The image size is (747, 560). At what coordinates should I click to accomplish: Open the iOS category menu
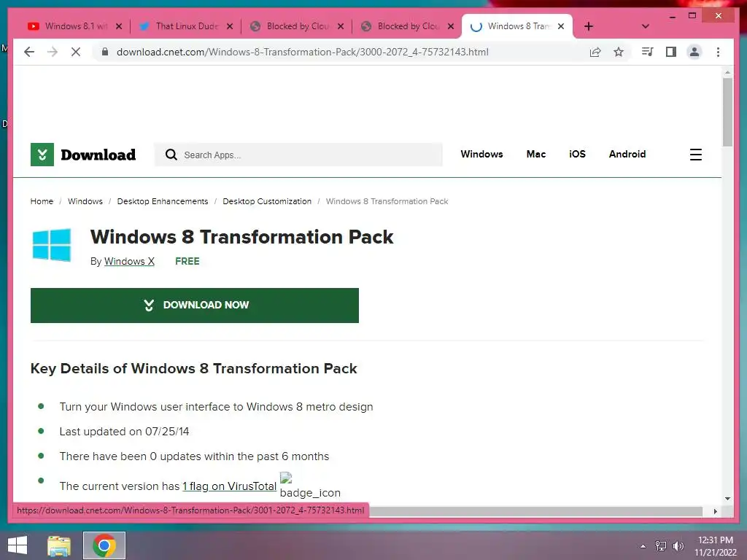point(577,154)
